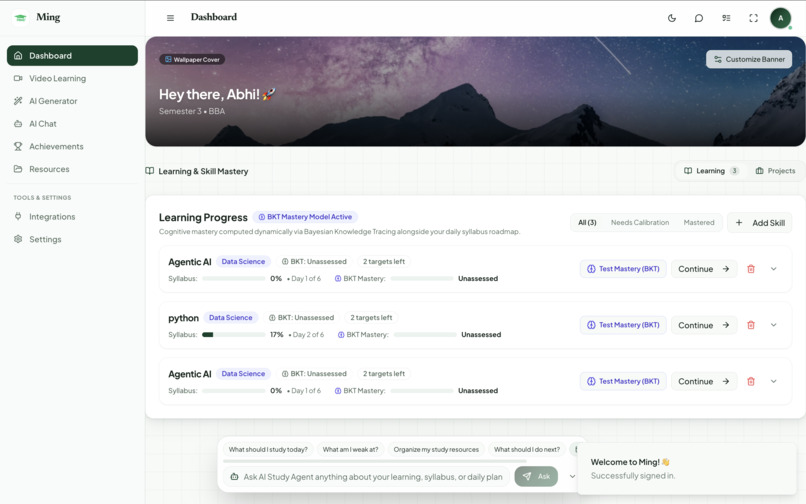Switch to the Projects tab

point(775,171)
